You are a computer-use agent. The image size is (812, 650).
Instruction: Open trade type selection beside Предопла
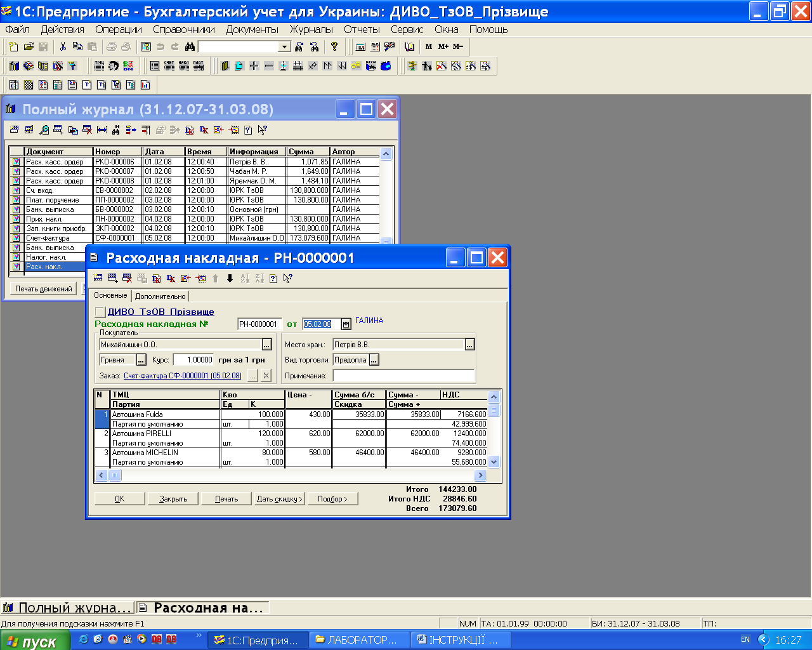point(374,360)
